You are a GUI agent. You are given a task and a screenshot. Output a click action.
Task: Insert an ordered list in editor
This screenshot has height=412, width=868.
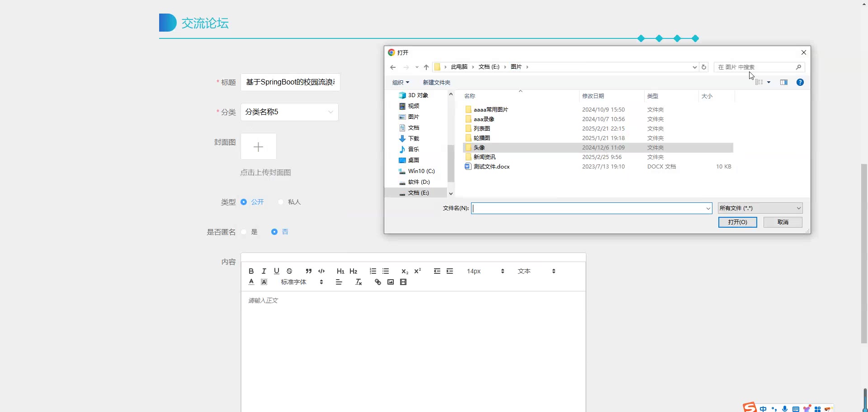(x=373, y=271)
